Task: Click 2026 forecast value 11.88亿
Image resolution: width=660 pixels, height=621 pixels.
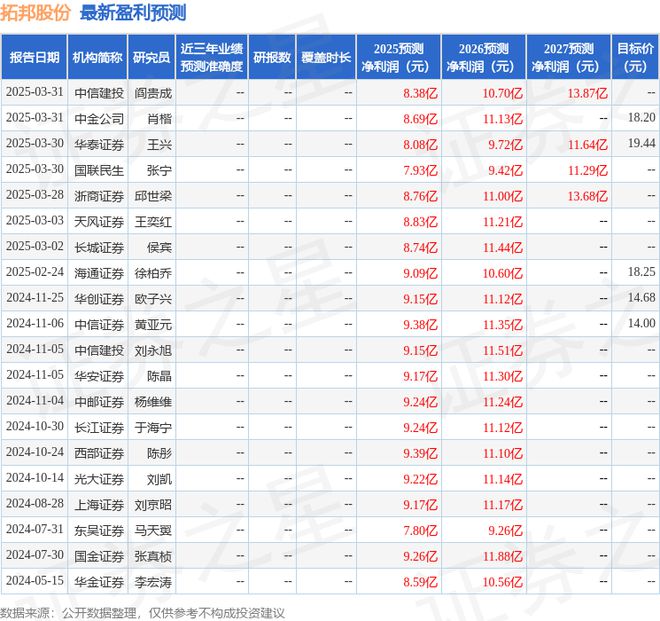Action: [x=503, y=556]
